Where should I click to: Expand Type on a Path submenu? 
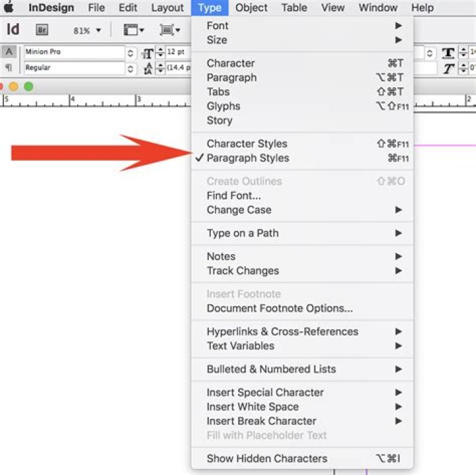302,234
